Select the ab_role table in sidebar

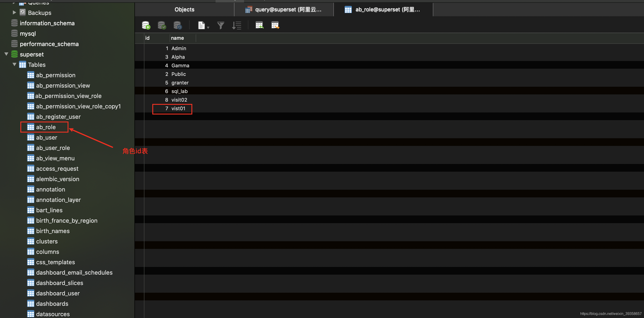pyautogui.click(x=46, y=127)
